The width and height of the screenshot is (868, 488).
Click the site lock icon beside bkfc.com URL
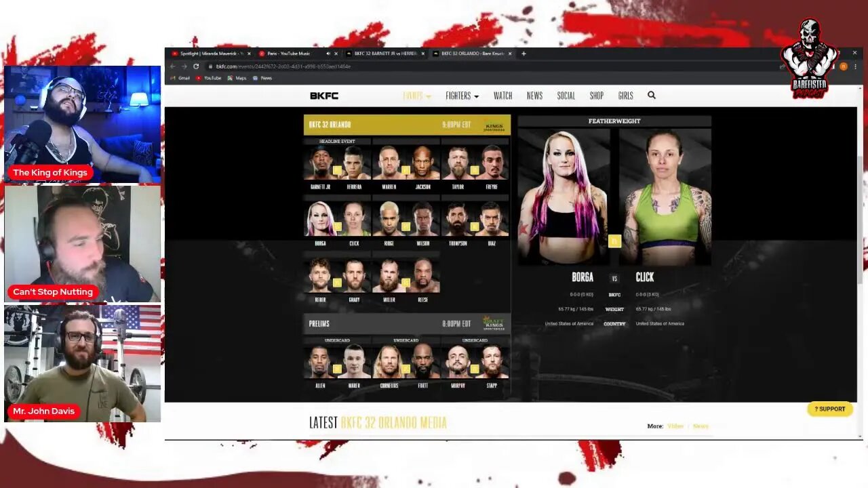pyautogui.click(x=211, y=66)
